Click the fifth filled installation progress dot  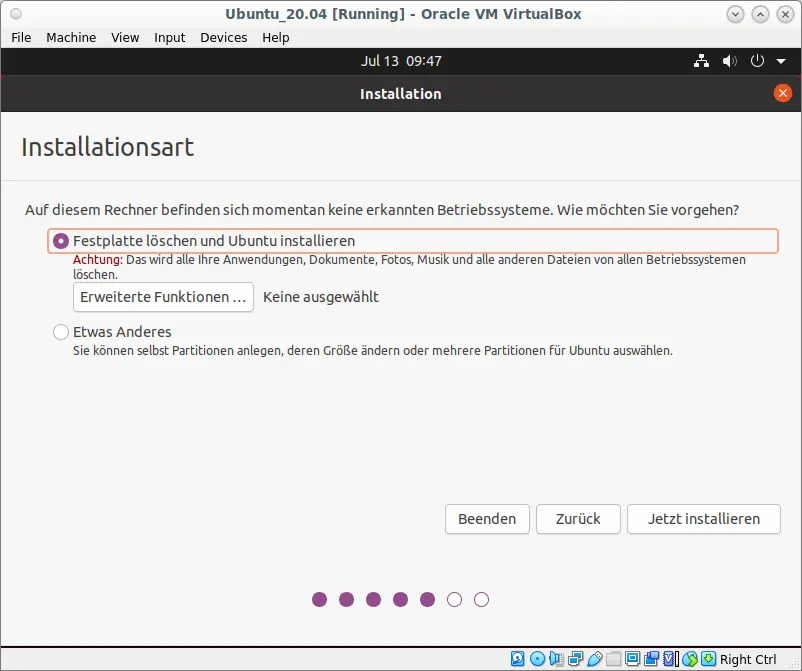point(427,599)
